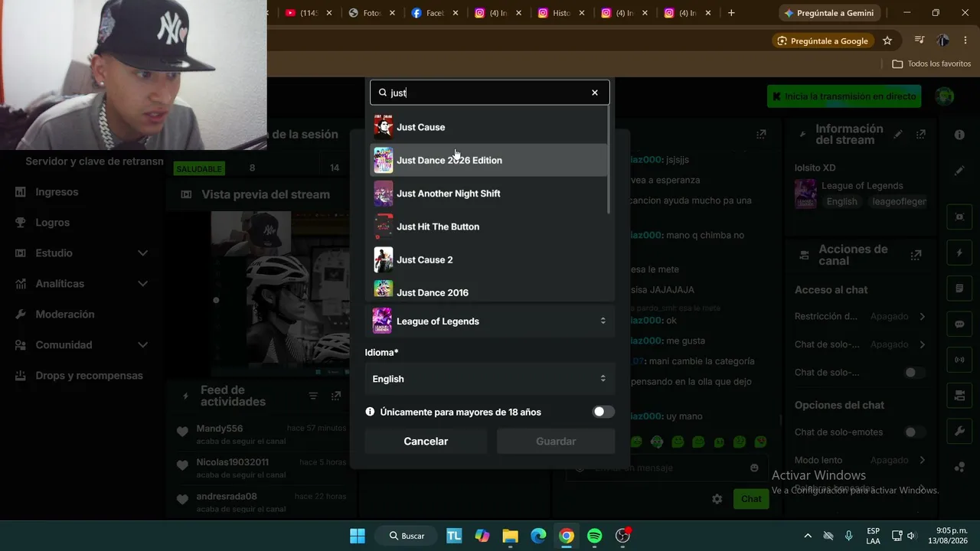Pop out the Feed de actividades panel

335,396
